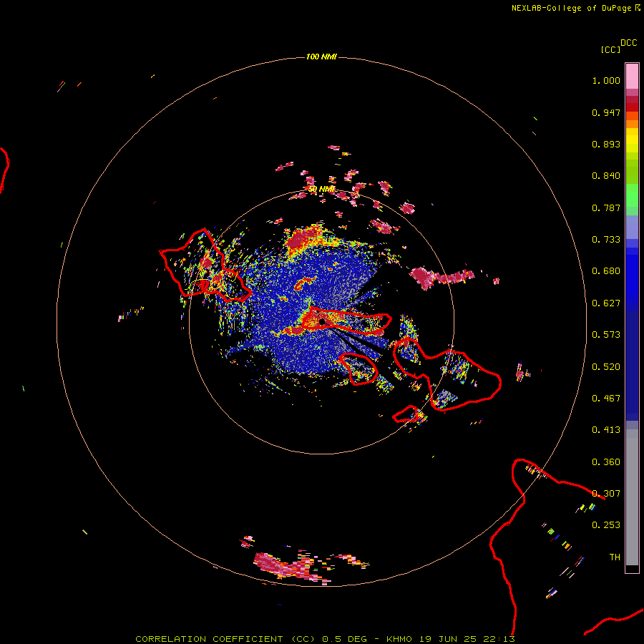Click the 0.467 scale value
This screenshot has height=644, width=644.
[x=606, y=399]
